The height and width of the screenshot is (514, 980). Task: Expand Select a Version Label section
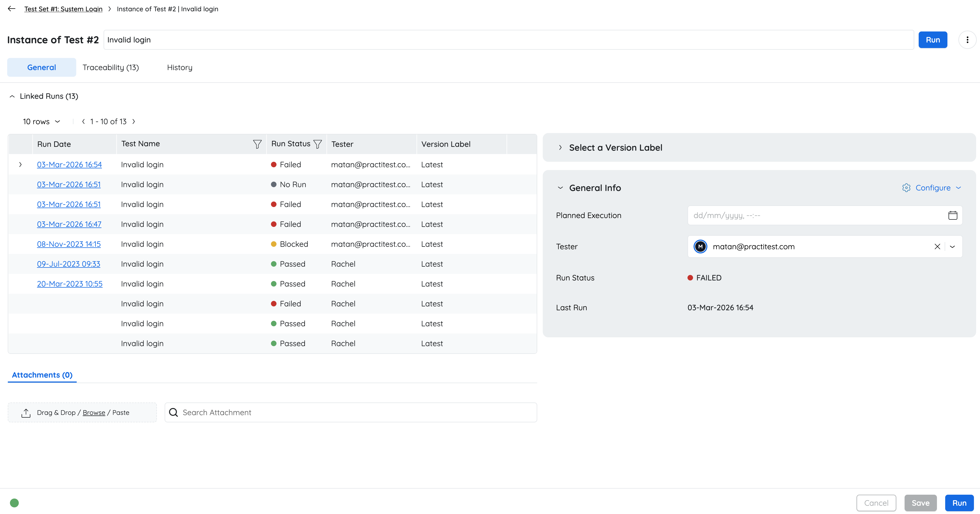point(560,147)
